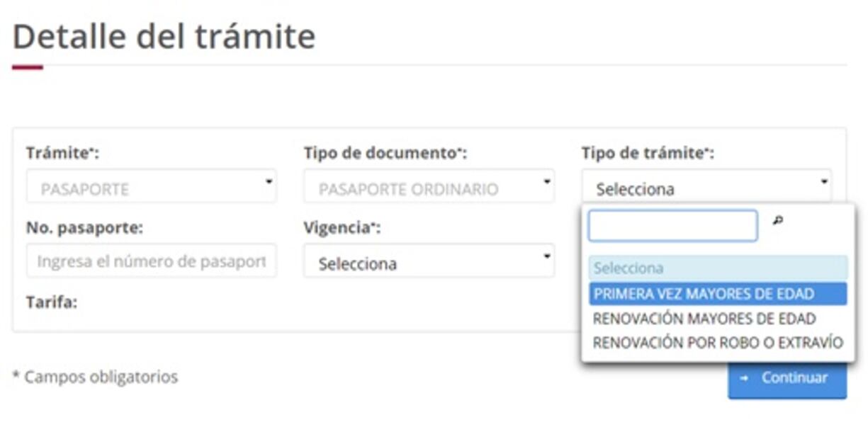Choose PRIMERA VEZ MAYORES DE EDAD option

click(718, 294)
